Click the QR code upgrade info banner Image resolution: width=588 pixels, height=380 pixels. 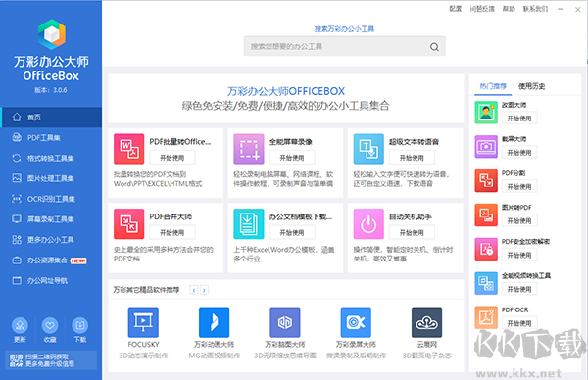click(x=51, y=360)
